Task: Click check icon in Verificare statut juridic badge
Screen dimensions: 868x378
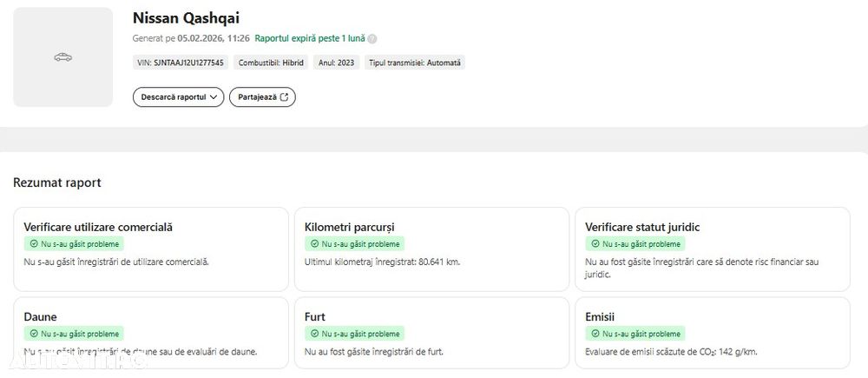Action: coord(595,244)
